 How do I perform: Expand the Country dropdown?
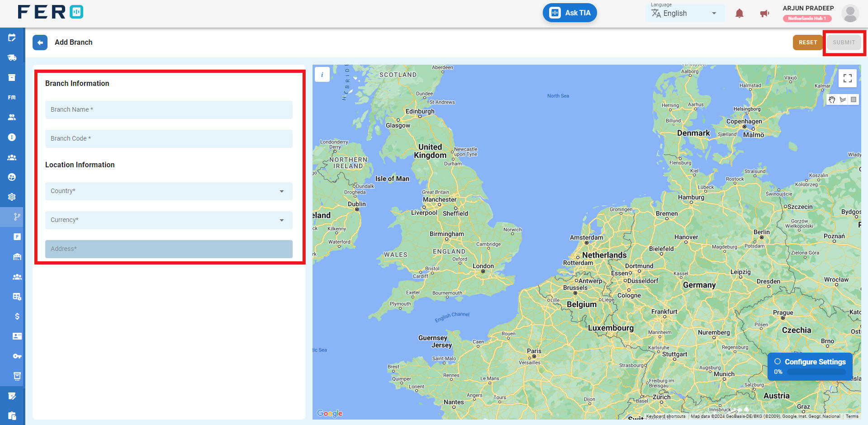[x=169, y=191]
